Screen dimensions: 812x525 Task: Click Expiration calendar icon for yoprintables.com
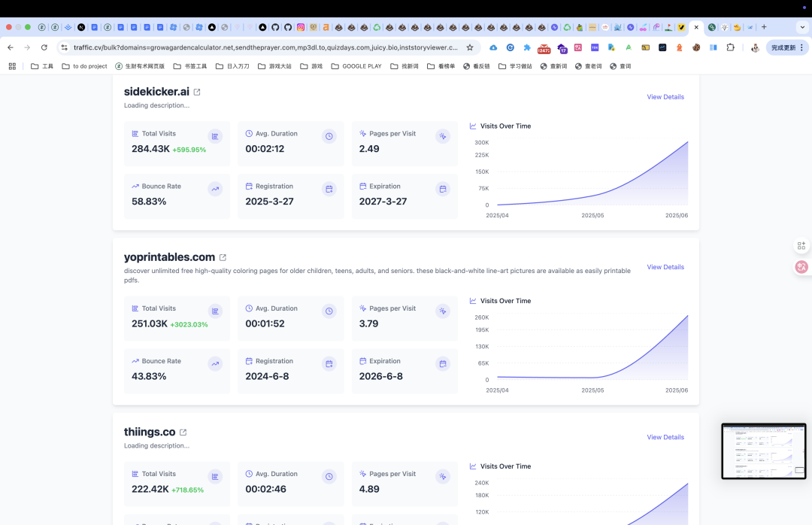pyautogui.click(x=443, y=364)
